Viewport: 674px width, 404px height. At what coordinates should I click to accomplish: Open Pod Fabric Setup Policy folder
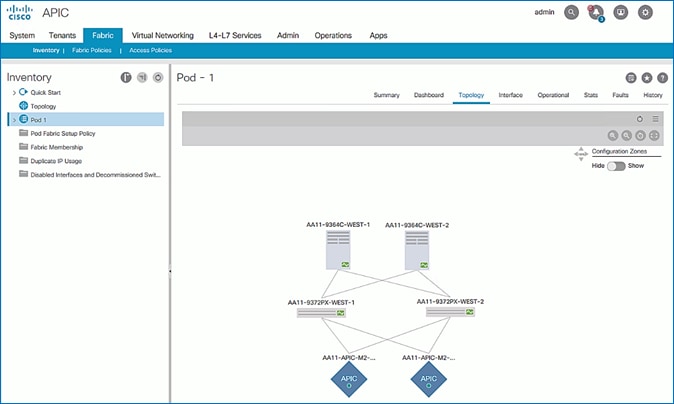[x=63, y=134]
